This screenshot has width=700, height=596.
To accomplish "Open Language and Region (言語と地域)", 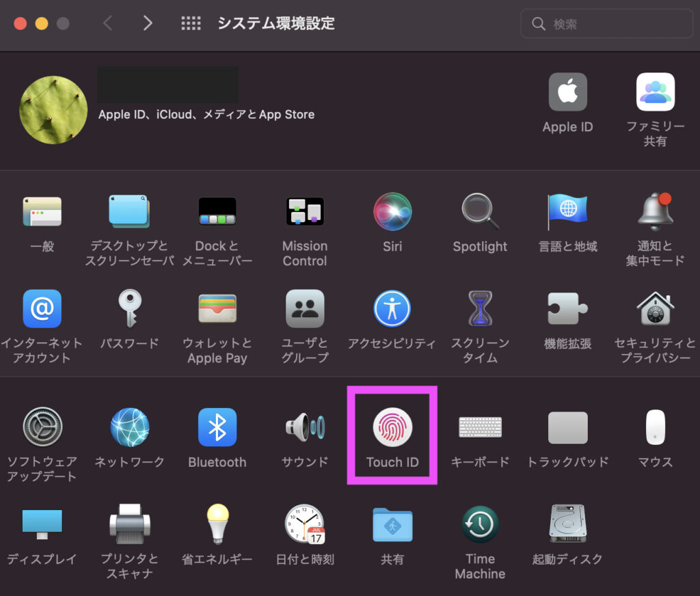I will (567, 212).
